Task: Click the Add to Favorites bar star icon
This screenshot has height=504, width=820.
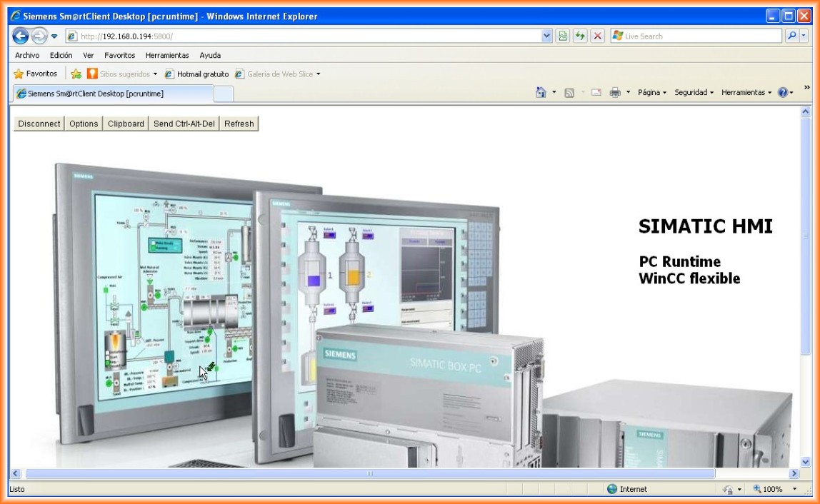Action: coord(76,74)
